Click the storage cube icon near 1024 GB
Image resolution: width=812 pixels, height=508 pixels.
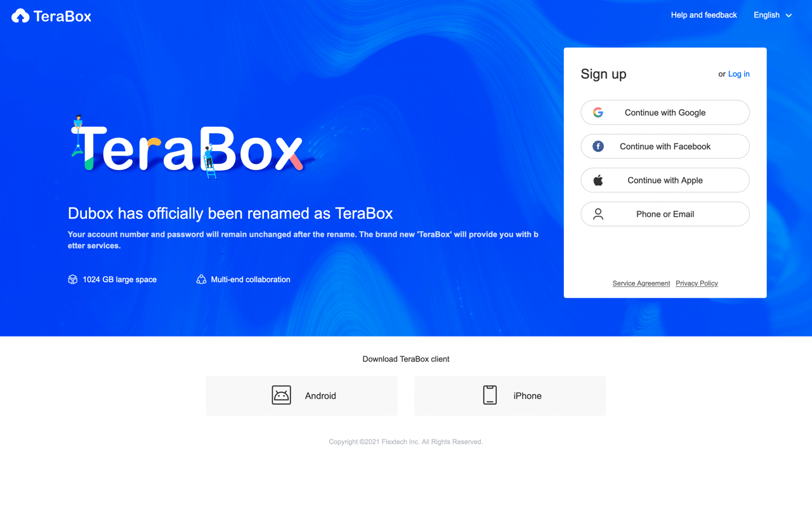click(72, 279)
